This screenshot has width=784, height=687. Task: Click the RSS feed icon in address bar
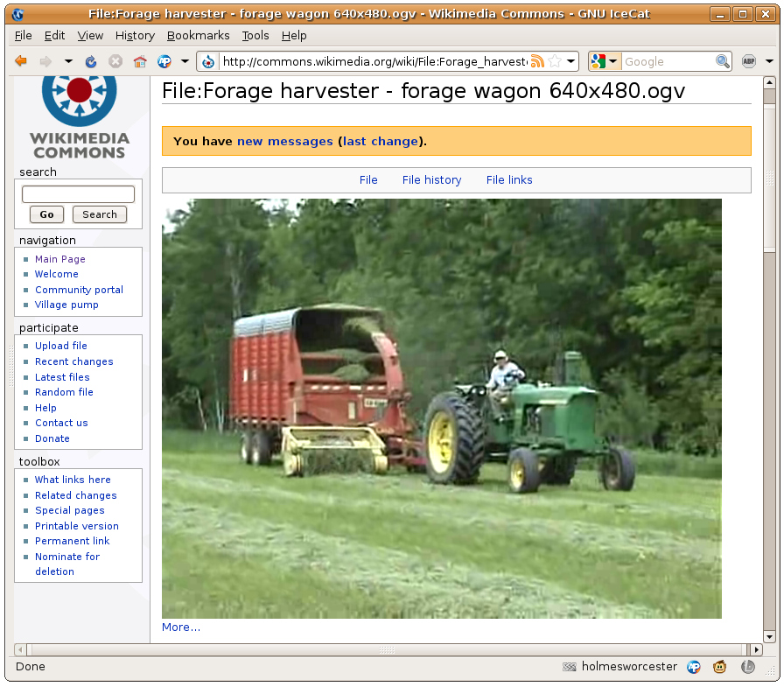tap(537, 61)
